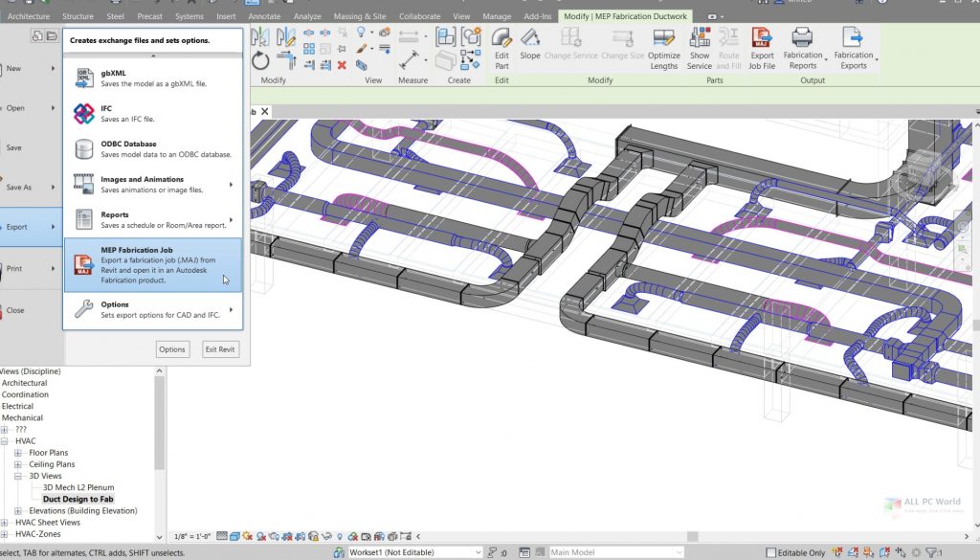This screenshot has height=560, width=980.
Task: Click the ODBC Database export icon
Action: point(84,149)
